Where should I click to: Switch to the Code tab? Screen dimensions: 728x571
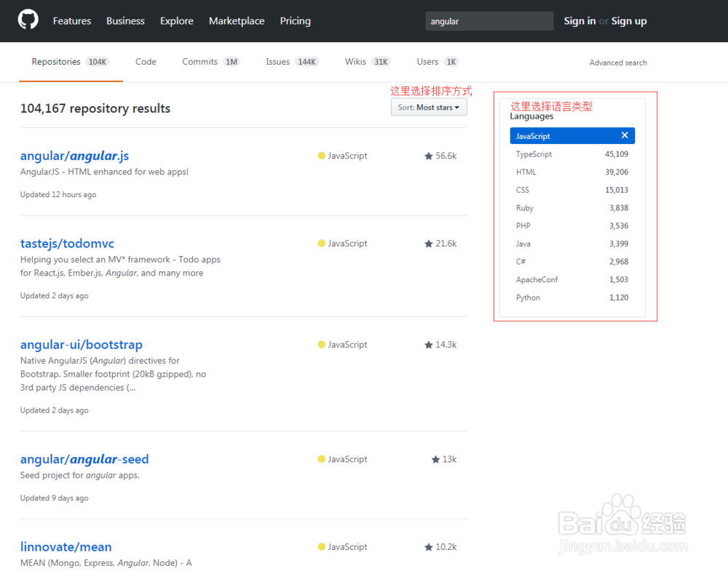(146, 62)
